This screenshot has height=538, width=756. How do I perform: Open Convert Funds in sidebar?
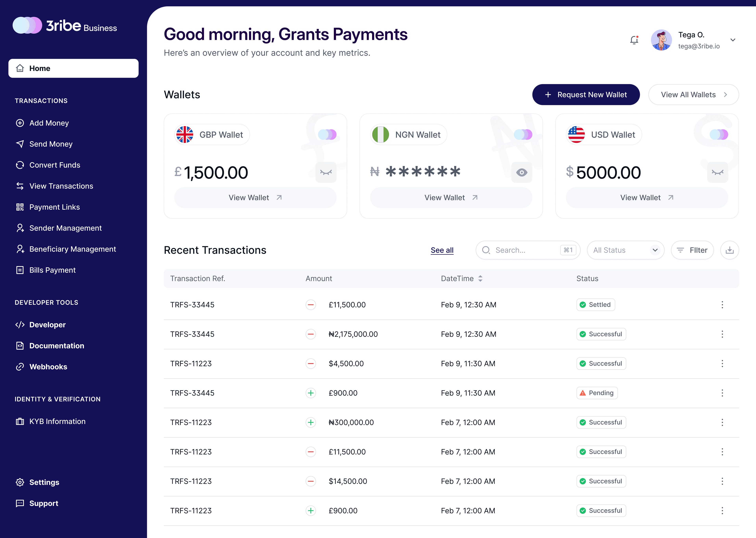pyautogui.click(x=55, y=165)
